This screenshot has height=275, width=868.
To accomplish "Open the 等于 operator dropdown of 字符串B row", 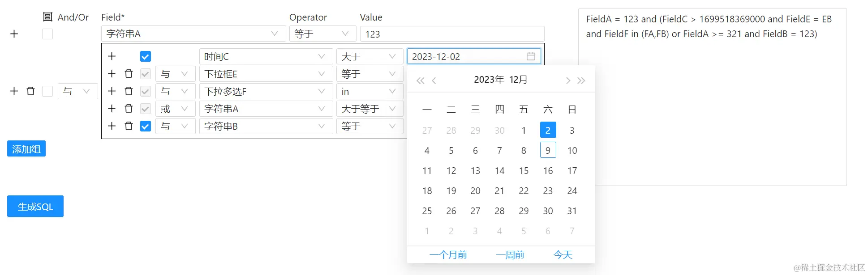I will (x=370, y=126).
